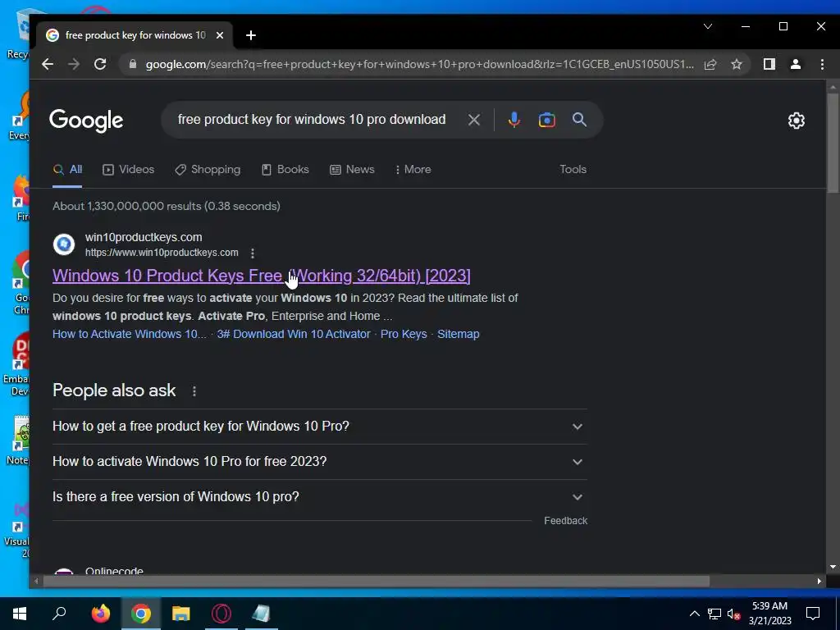
Task: Show hidden system tray icons
Action: point(694,614)
